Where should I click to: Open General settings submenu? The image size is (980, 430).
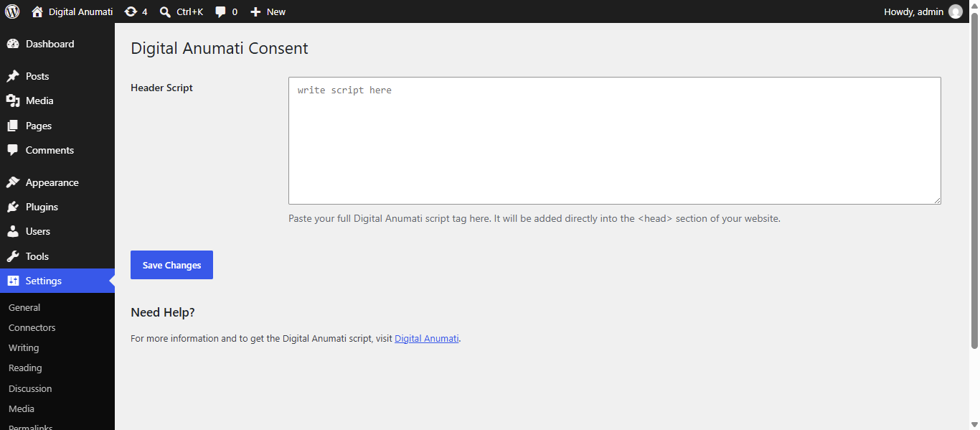click(x=24, y=307)
